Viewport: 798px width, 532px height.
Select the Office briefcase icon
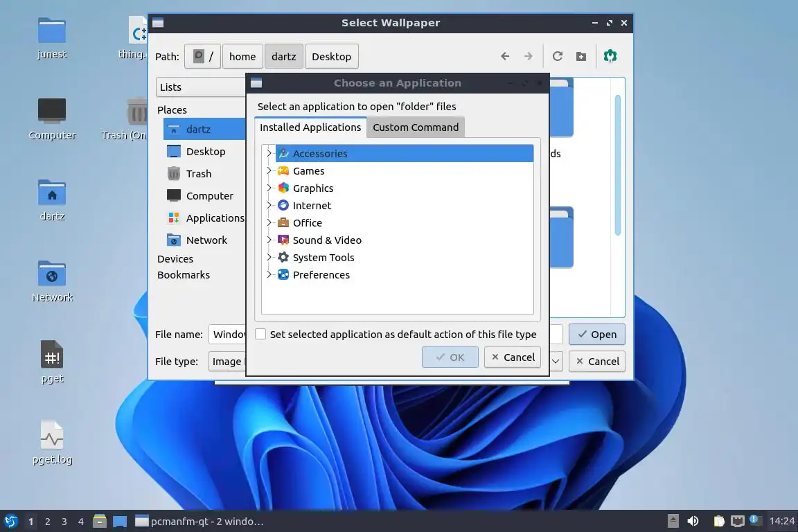283,222
